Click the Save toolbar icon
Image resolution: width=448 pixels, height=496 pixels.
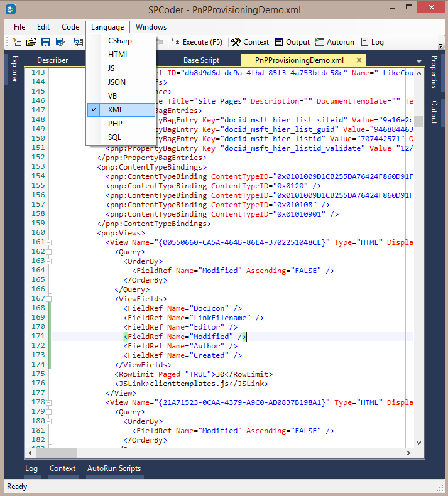click(x=46, y=42)
